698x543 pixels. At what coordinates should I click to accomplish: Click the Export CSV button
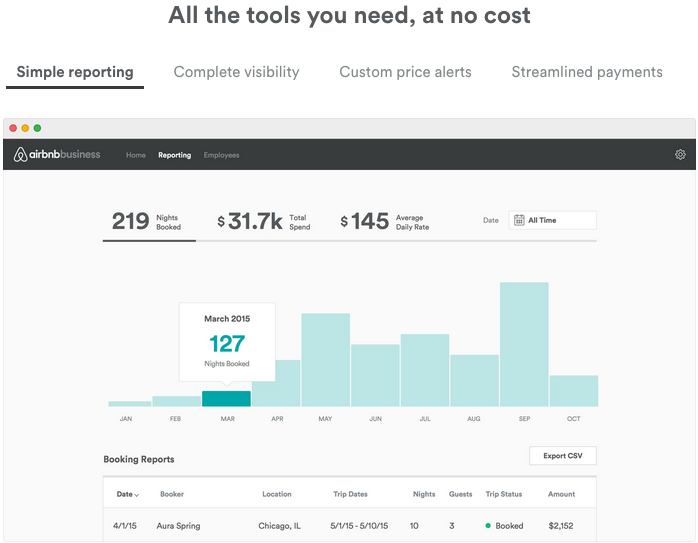coord(563,455)
